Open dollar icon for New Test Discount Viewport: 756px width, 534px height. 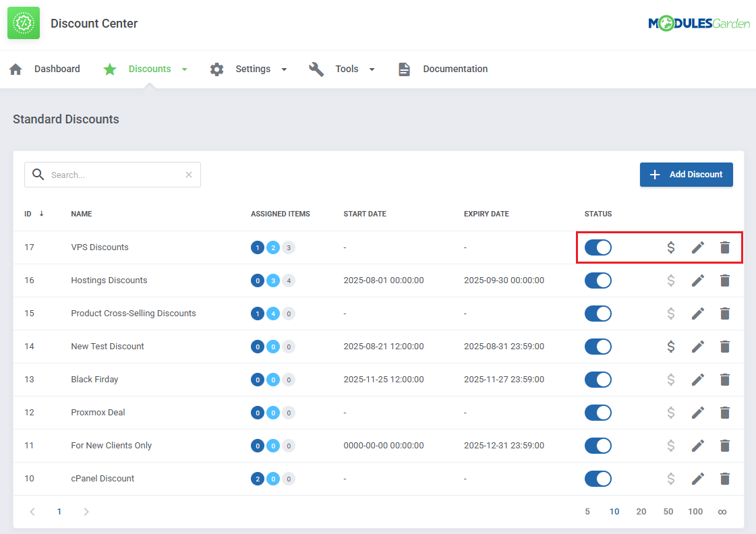670,347
